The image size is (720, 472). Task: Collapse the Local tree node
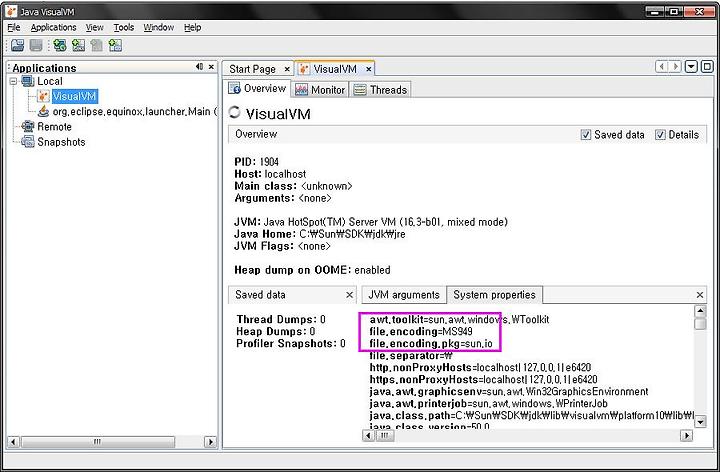tap(13, 81)
